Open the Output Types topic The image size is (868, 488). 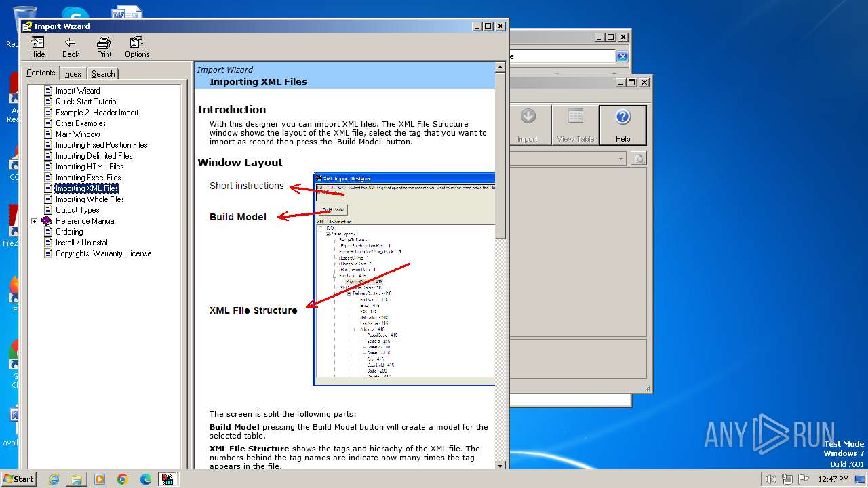[x=77, y=210]
